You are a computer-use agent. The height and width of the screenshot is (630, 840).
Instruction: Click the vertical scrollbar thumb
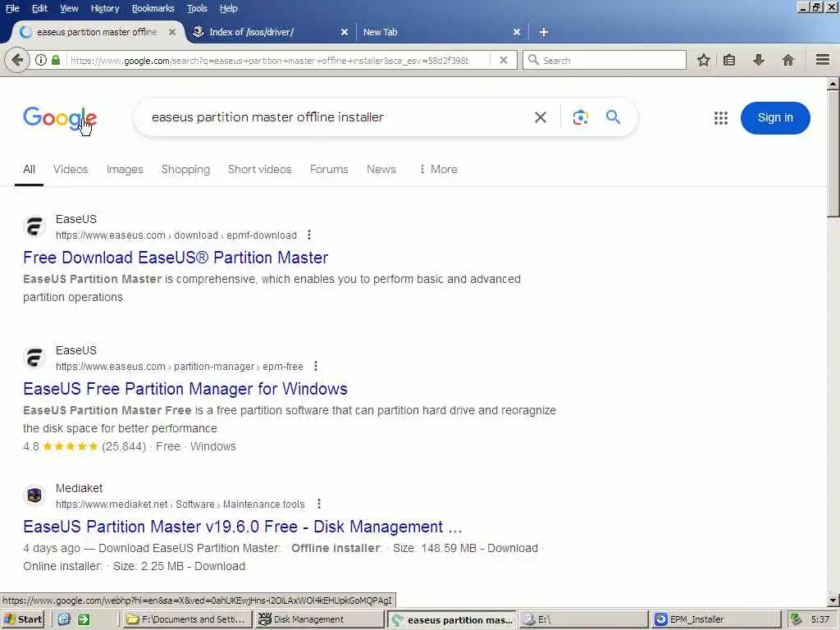pos(833,153)
